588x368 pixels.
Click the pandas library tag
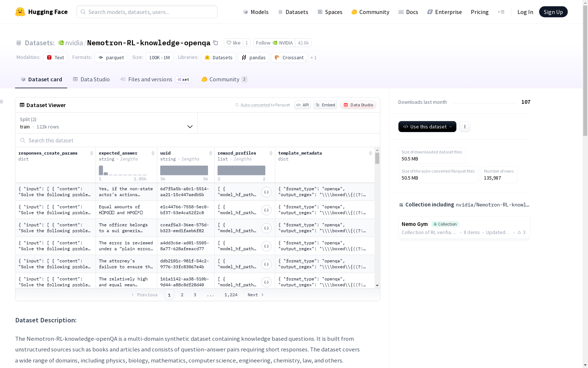[254, 57]
